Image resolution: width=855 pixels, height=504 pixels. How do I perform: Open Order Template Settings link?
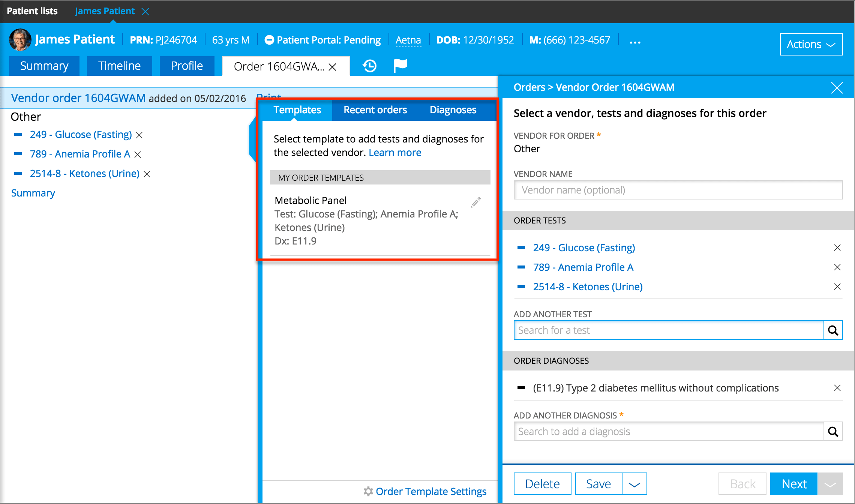pos(430,491)
